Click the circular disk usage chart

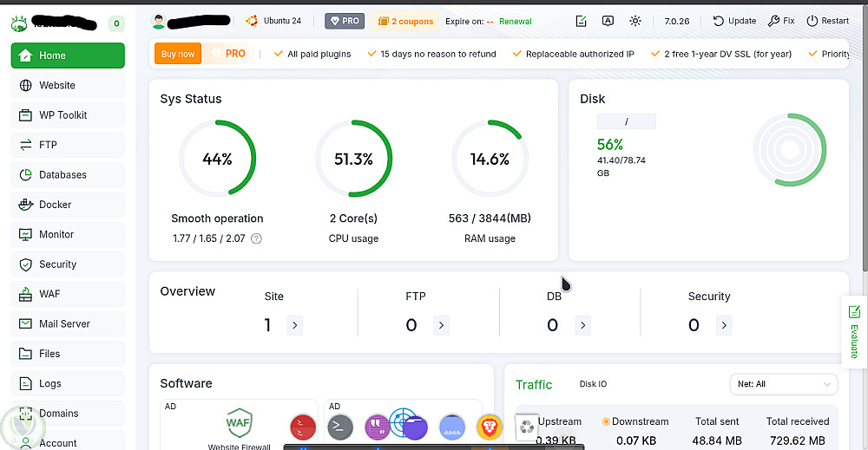(x=789, y=149)
